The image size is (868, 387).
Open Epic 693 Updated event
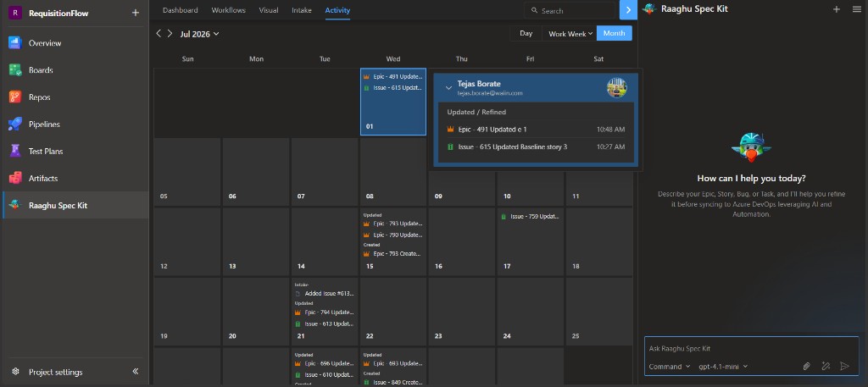click(x=392, y=364)
